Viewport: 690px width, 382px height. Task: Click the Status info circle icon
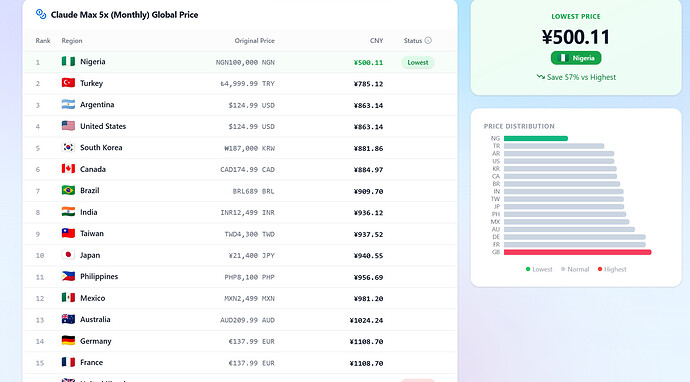428,40
